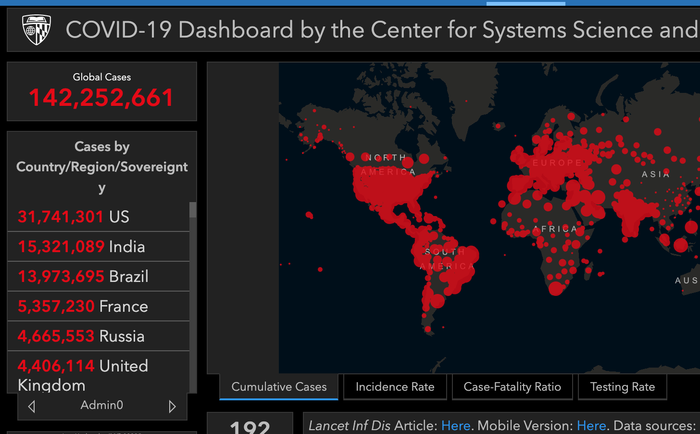This screenshot has height=434, width=700.
Task: Click the NORTH AMERICA label on map
Action: coord(388,165)
